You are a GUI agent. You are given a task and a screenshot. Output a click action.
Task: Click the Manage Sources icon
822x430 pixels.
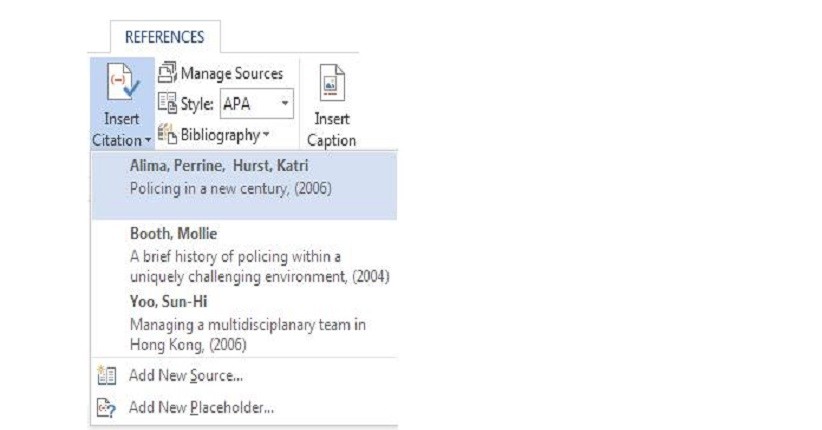(x=167, y=73)
